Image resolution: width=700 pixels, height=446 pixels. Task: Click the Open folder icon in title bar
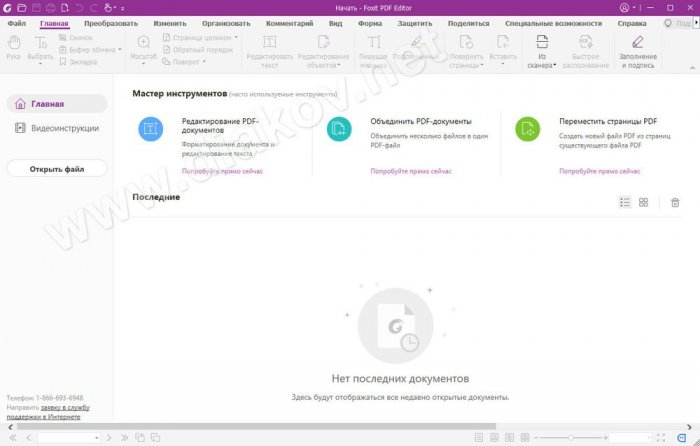(x=22, y=8)
